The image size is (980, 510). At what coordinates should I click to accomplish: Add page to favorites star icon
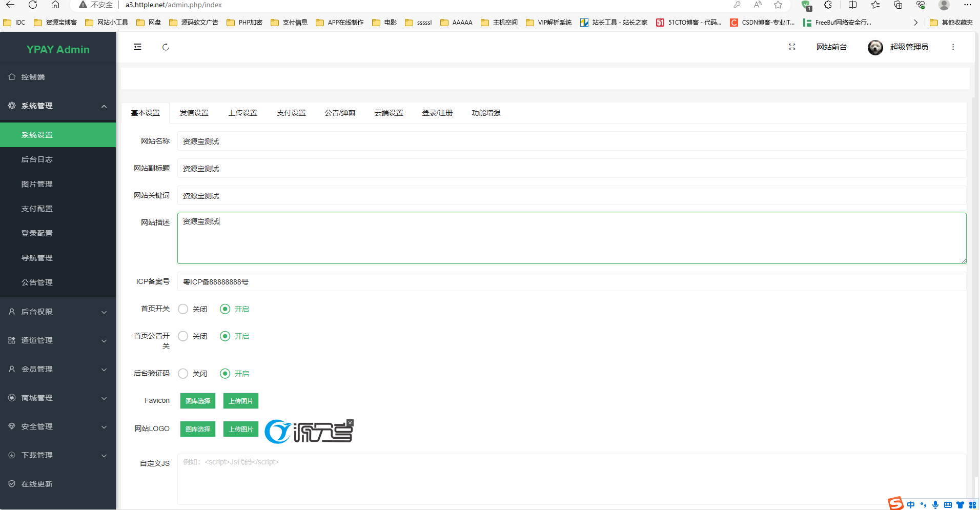click(x=778, y=5)
